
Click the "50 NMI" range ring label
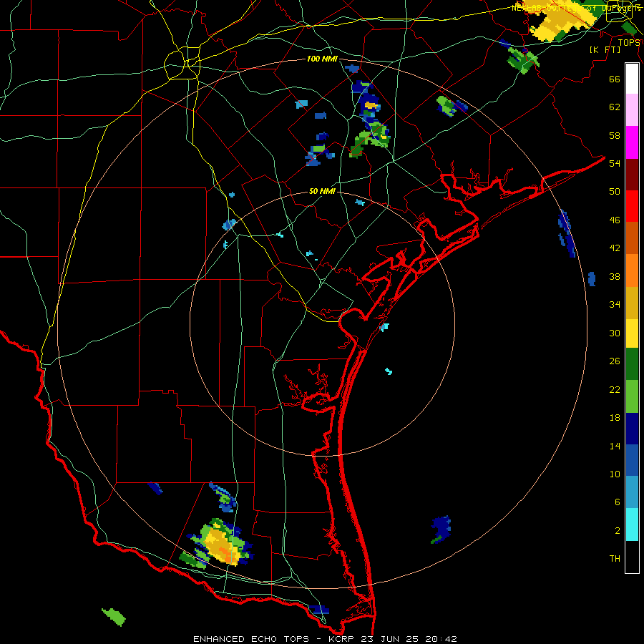322,191
